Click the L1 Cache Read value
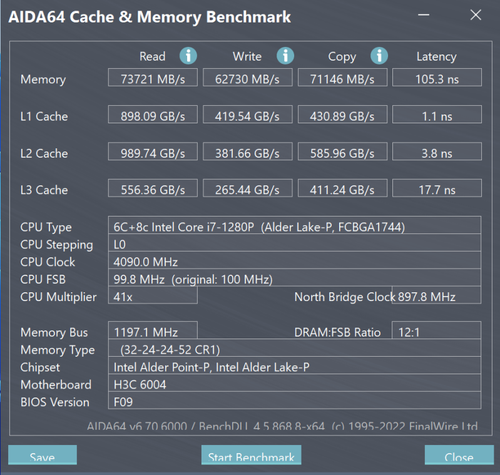500x475 pixels. pyautogui.click(x=153, y=115)
